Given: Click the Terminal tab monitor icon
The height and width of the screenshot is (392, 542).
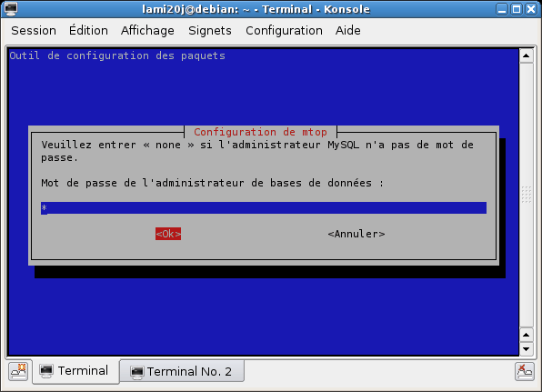Looking at the screenshot, I should coord(46,371).
